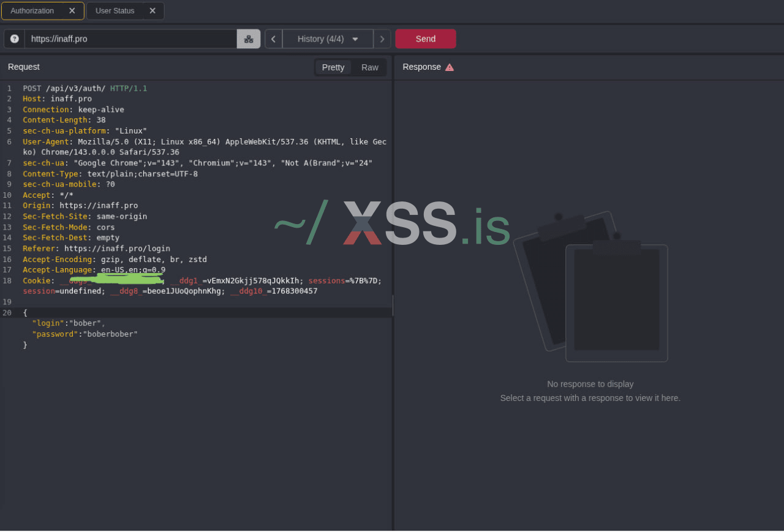This screenshot has width=784, height=532.
Task: Click the "No response to display" message
Action: tap(590, 384)
